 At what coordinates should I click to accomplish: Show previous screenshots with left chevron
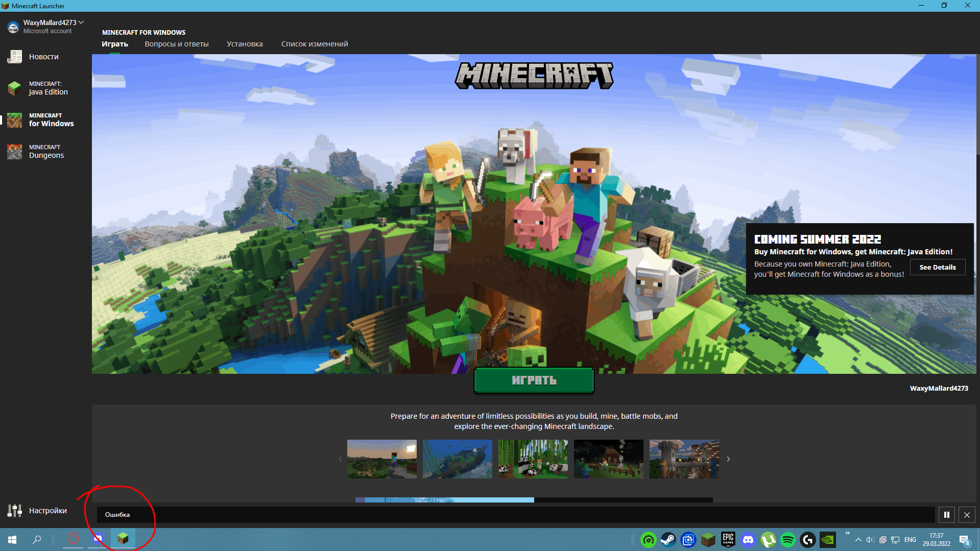340,460
